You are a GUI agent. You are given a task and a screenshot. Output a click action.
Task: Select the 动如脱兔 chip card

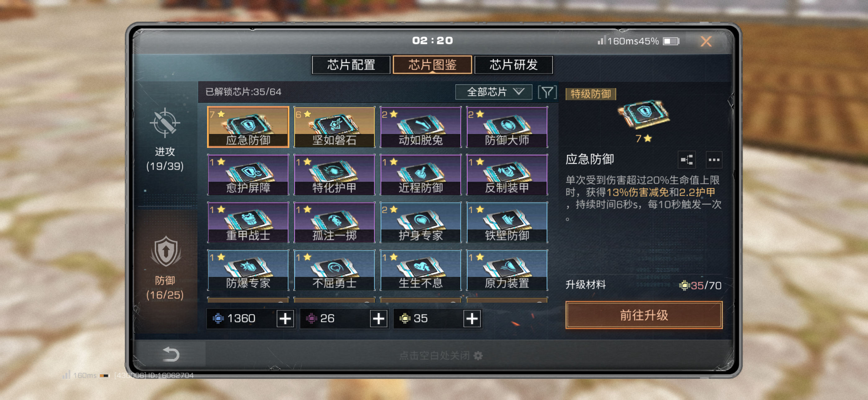pos(421,127)
